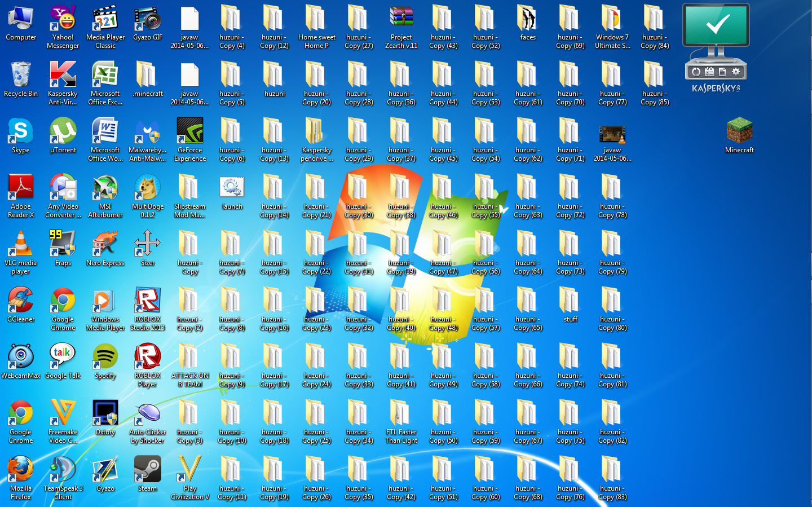Run the launch settings file

click(232, 193)
